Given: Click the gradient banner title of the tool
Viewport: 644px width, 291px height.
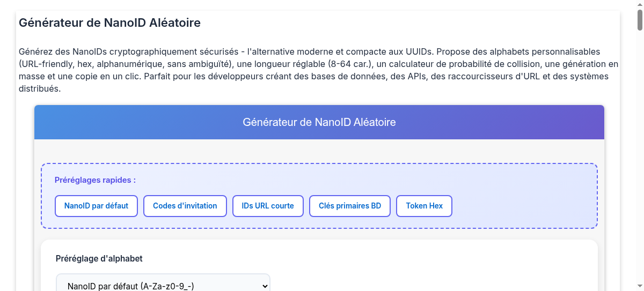Looking at the screenshot, I should (x=319, y=122).
